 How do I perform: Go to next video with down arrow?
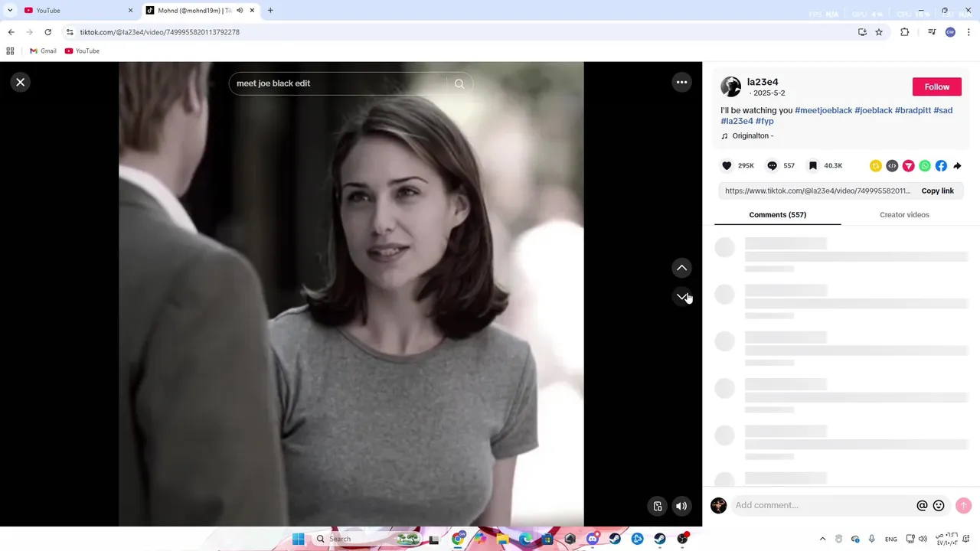[681, 297]
